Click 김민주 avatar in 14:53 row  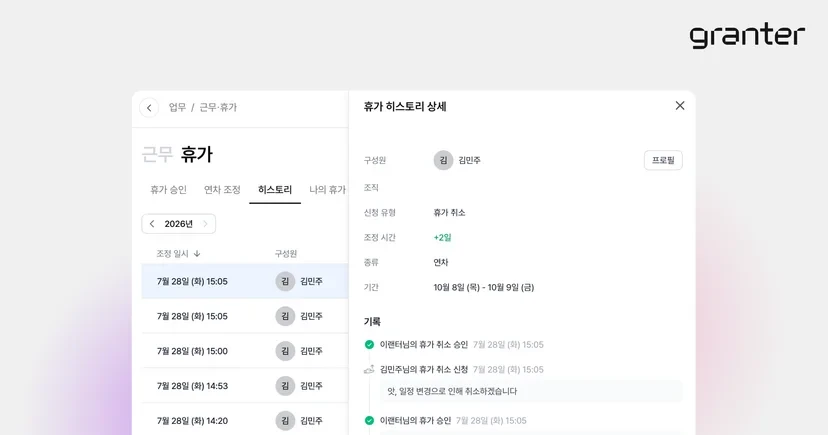(x=285, y=386)
